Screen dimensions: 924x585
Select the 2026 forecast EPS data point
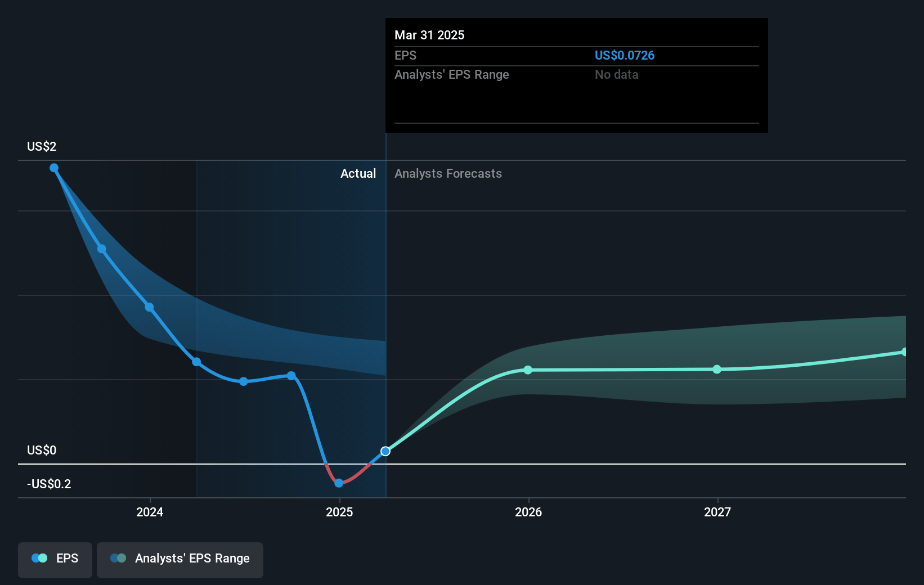528,370
